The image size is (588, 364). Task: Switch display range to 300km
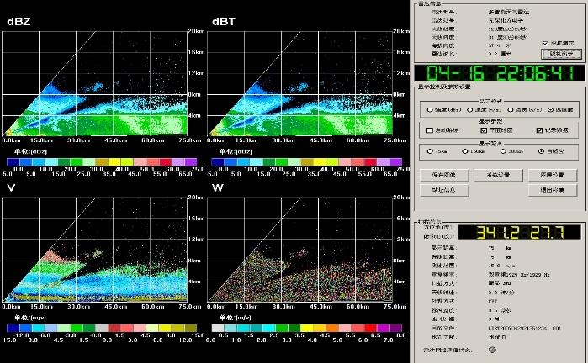click(502, 152)
